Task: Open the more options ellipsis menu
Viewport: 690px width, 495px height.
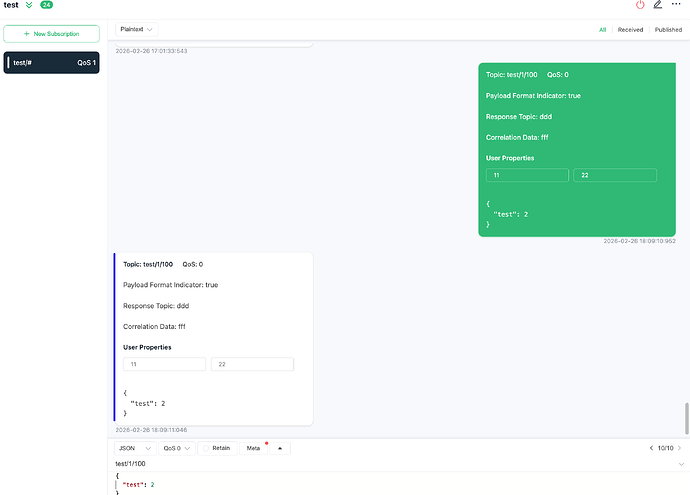Action: [676, 5]
